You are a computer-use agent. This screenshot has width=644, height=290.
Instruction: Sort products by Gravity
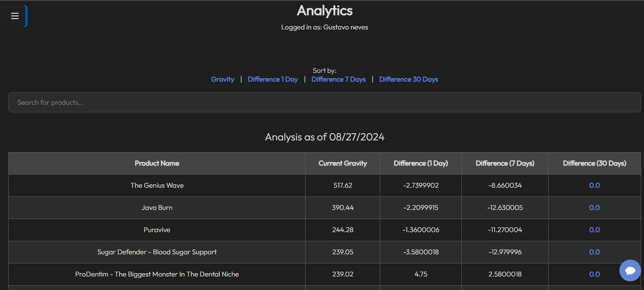pyautogui.click(x=223, y=79)
